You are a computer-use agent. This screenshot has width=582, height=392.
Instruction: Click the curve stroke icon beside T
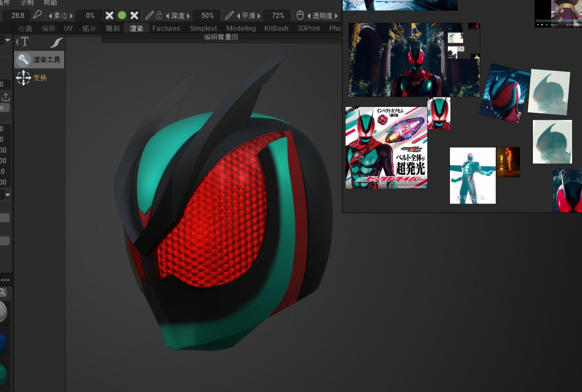[x=56, y=42]
